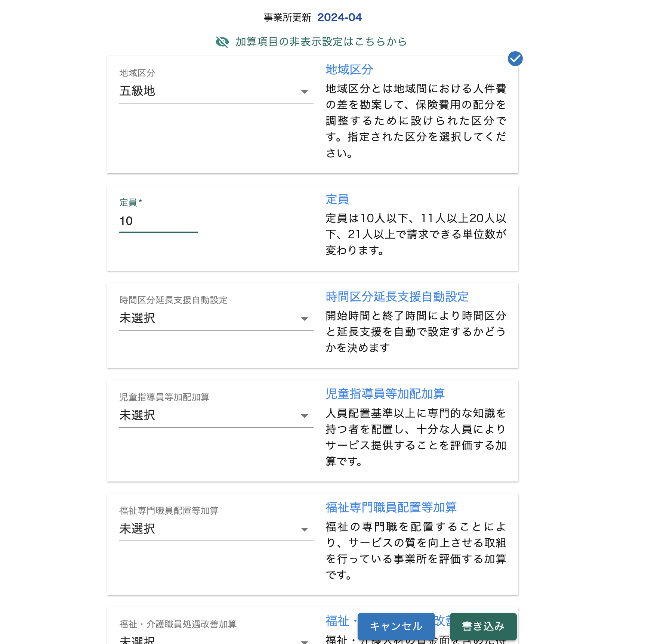Click the 時間区分延長支援自動設定 heading link

coord(397,297)
